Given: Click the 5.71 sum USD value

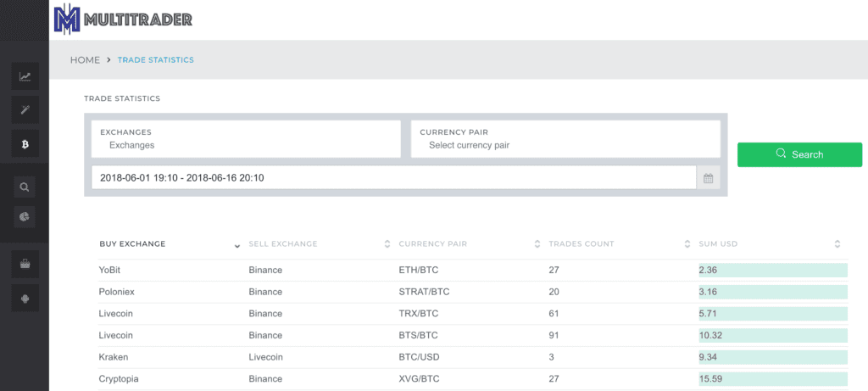Looking at the screenshot, I should (x=708, y=314).
